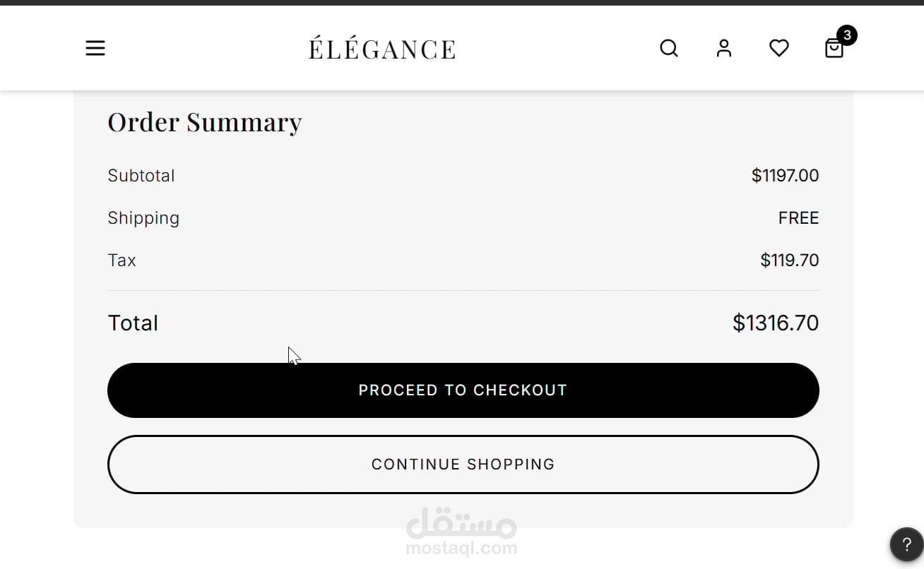
Task: Click the Shipping label
Action: (143, 218)
